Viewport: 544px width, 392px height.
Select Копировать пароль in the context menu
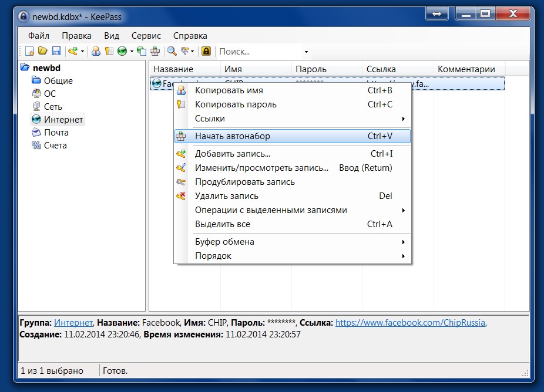pyautogui.click(x=236, y=104)
